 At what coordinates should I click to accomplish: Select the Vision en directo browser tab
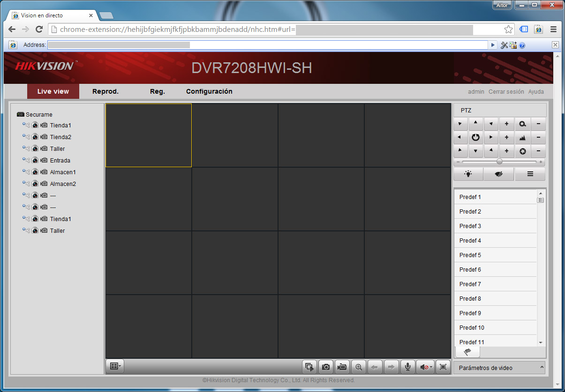click(53, 15)
